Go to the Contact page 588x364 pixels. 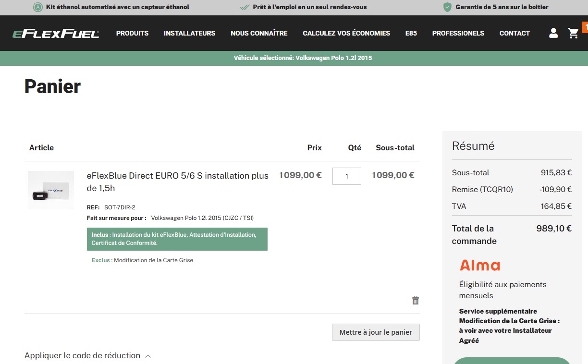pos(514,33)
